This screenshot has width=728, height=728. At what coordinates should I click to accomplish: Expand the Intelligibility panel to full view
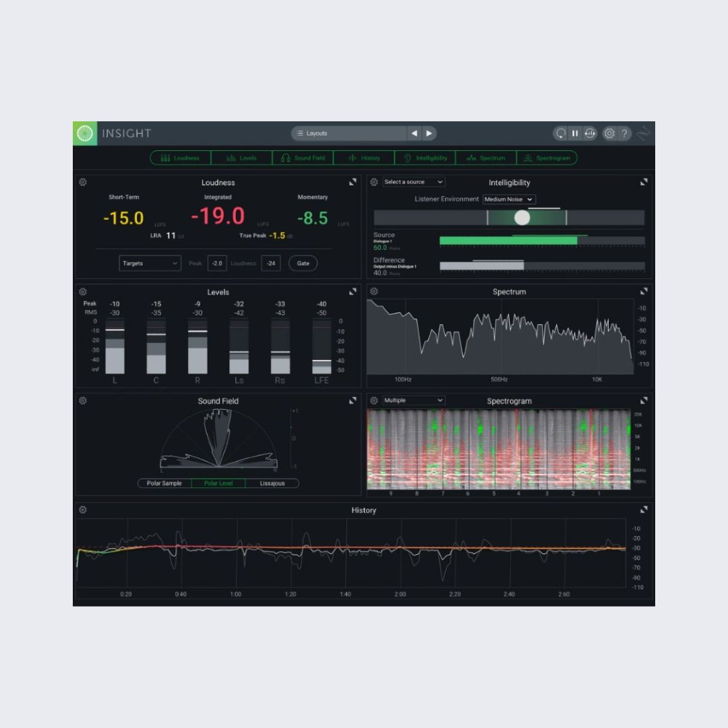(644, 182)
